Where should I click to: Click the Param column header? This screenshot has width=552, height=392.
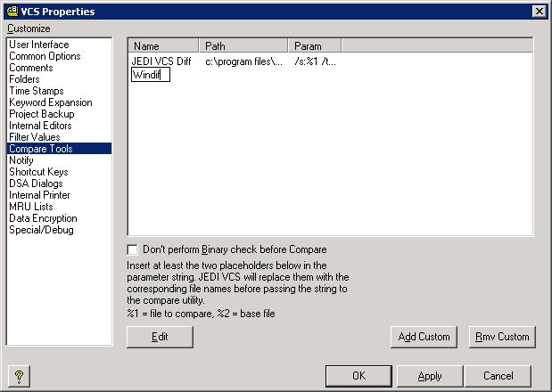(315, 46)
